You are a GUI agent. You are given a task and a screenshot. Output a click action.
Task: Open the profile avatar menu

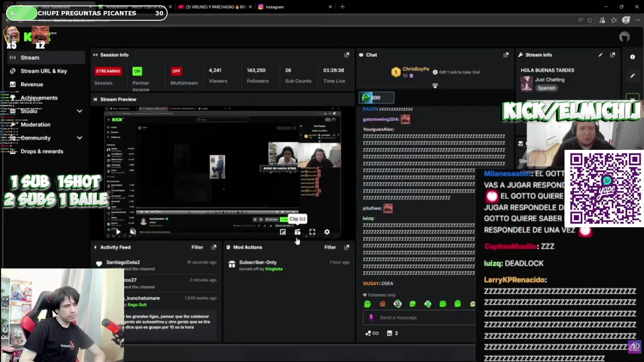[624, 37]
